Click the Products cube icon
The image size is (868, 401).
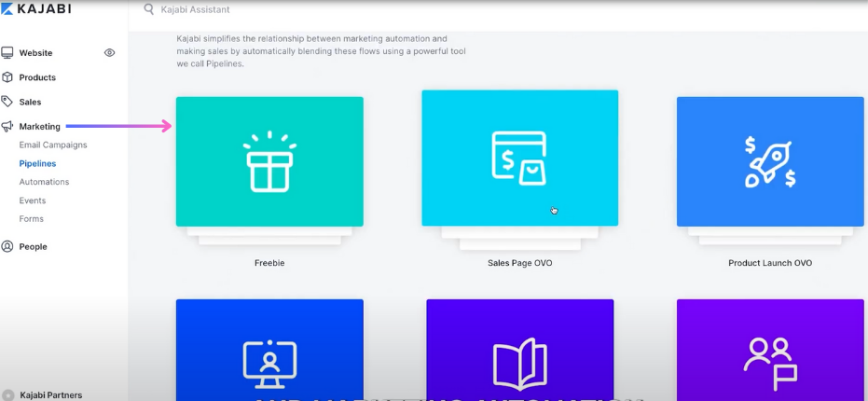click(7, 77)
